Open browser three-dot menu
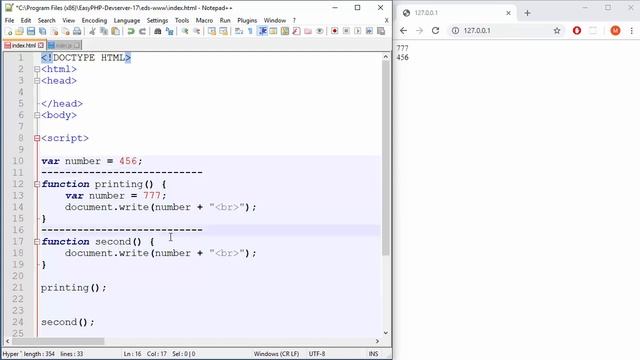Viewport: 640px width, 360px height. tap(631, 31)
